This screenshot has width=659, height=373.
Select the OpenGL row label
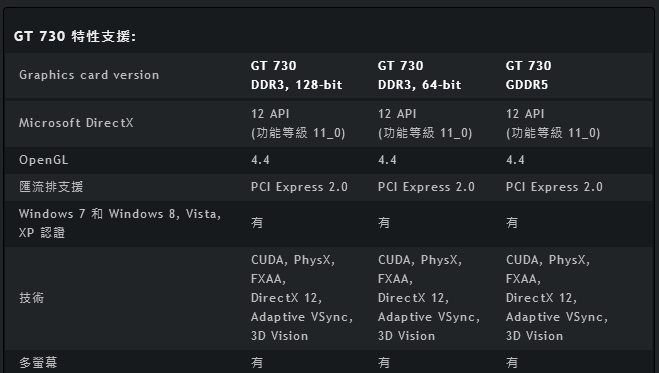click(x=43, y=160)
